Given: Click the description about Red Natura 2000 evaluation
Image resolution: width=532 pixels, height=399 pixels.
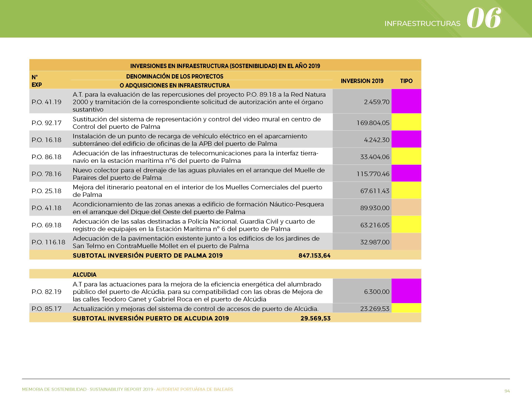Looking at the screenshot, I should click(199, 102).
